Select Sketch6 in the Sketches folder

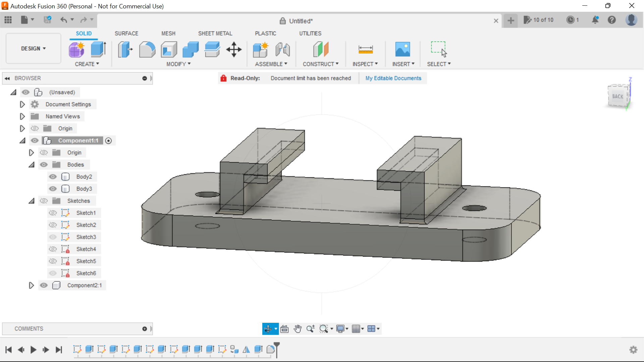pos(86,273)
